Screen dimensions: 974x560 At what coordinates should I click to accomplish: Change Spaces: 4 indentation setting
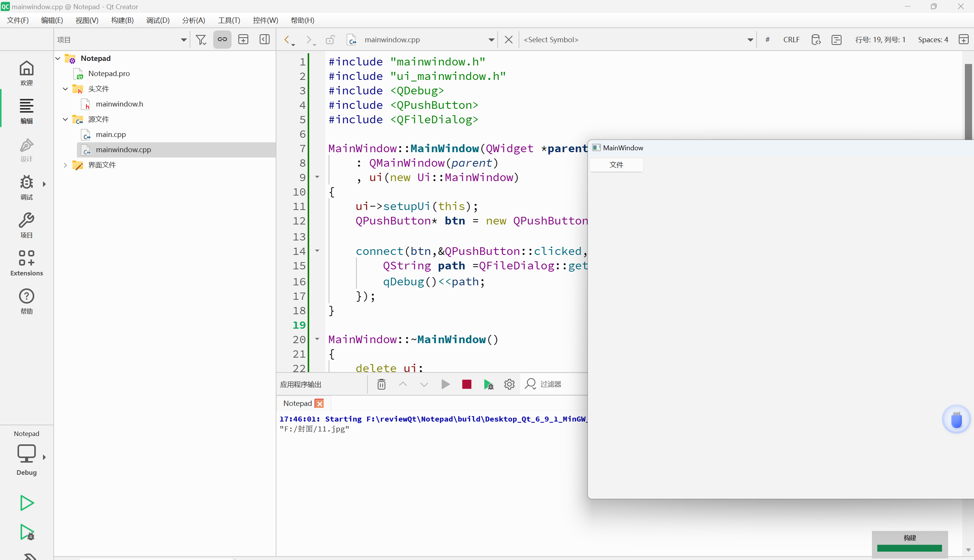pos(933,40)
